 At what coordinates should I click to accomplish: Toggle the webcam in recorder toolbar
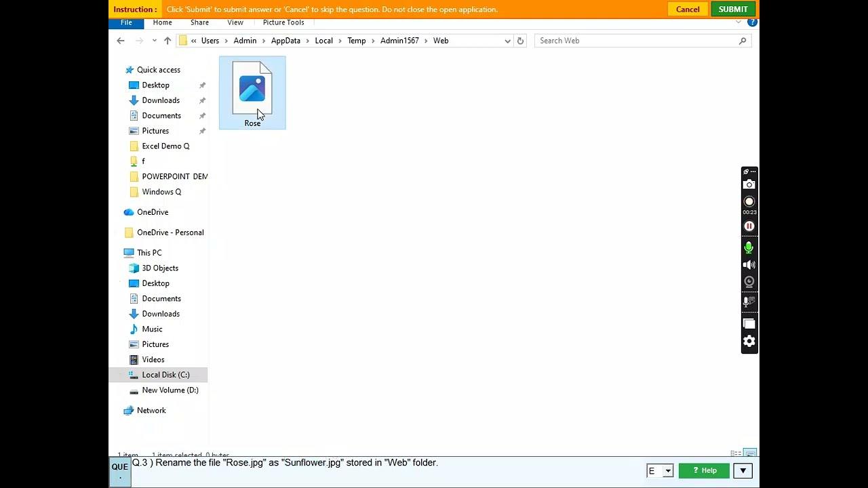pos(749,281)
